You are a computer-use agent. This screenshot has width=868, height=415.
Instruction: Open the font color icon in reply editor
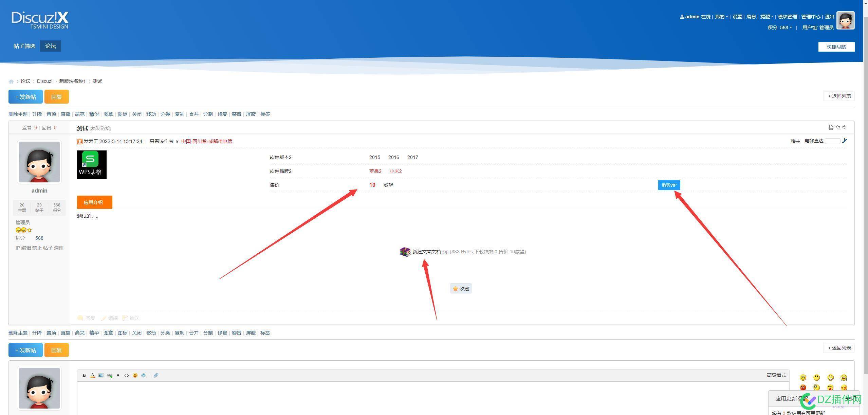click(93, 375)
